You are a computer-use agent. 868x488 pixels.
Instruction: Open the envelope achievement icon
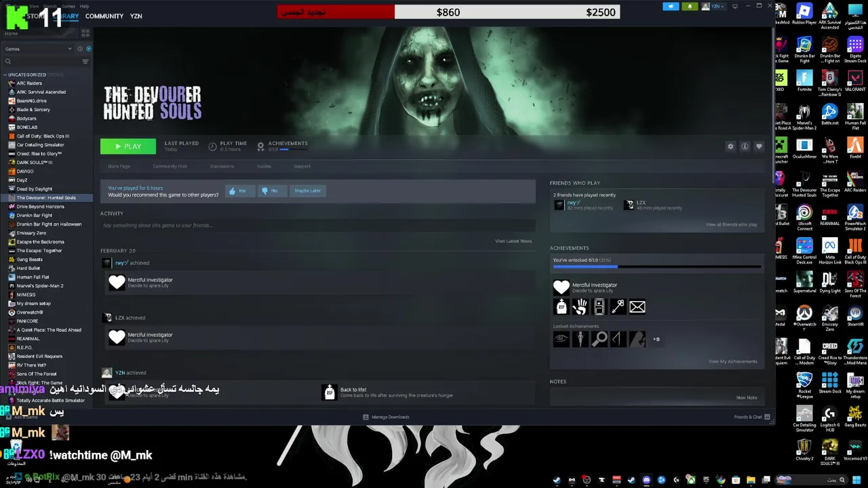click(x=637, y=308)
